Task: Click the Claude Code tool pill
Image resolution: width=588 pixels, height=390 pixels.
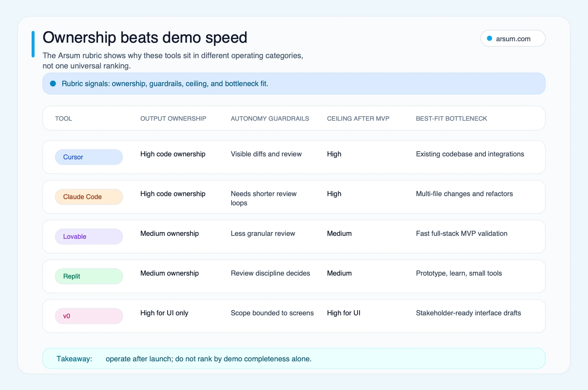Action: coord(89,197)
